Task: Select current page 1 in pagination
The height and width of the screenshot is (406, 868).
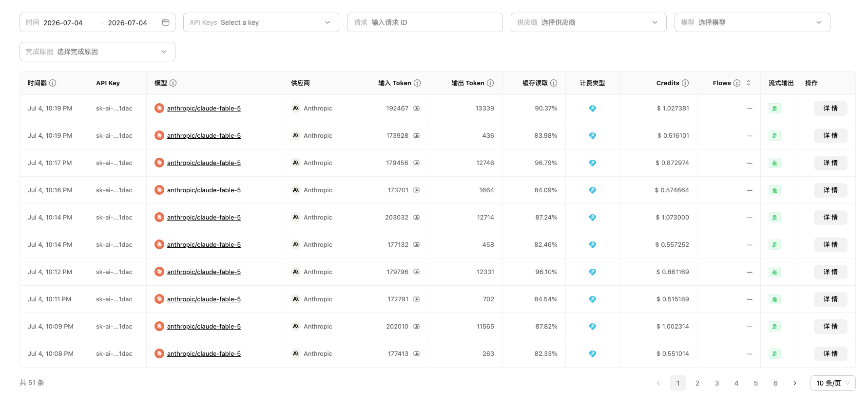Action: [678, 383]
